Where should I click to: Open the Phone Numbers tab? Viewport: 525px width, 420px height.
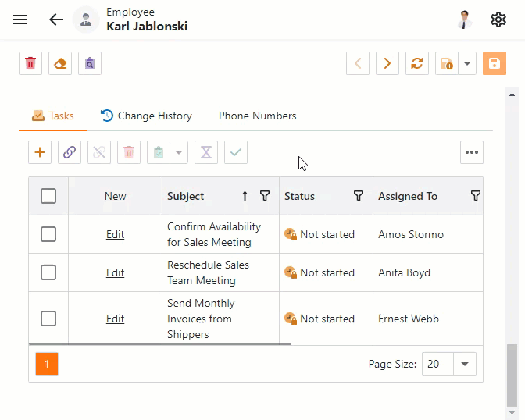pos(258,116)
